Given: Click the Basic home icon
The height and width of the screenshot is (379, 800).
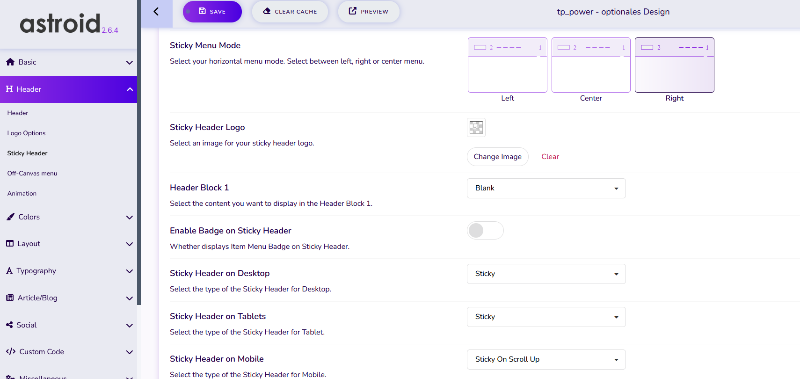Looking at the screenshot, I should pos(10,62).
